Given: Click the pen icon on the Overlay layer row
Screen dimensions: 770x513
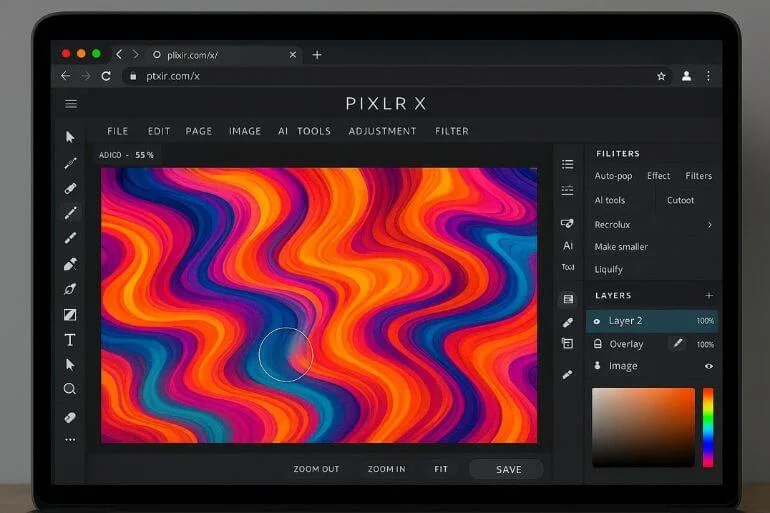Looking at the screenshot, I should tap(678, 344).
